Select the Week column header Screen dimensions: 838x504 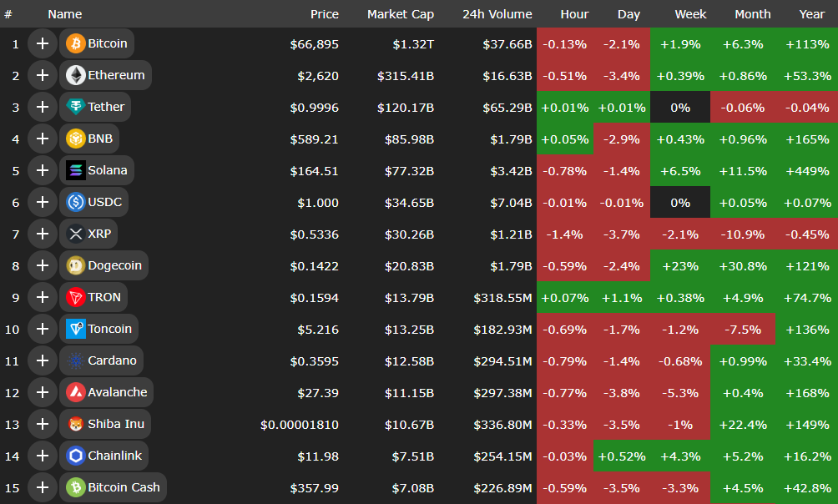tap(690, 14)
